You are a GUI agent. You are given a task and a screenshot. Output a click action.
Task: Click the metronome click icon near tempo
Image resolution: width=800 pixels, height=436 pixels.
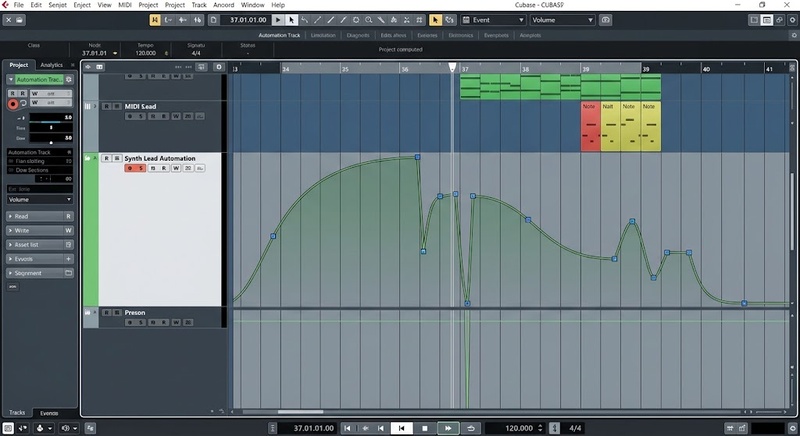pos(555,428)
